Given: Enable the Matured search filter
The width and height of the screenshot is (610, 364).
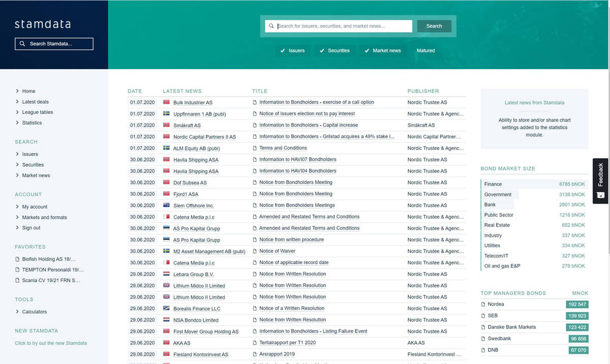Looking at the screenshot, I should pos(426,50).
